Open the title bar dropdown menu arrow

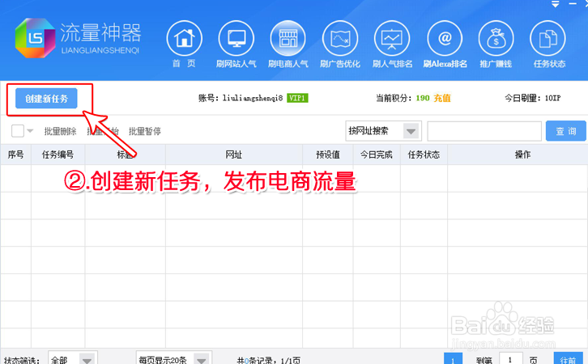(556, 4)
